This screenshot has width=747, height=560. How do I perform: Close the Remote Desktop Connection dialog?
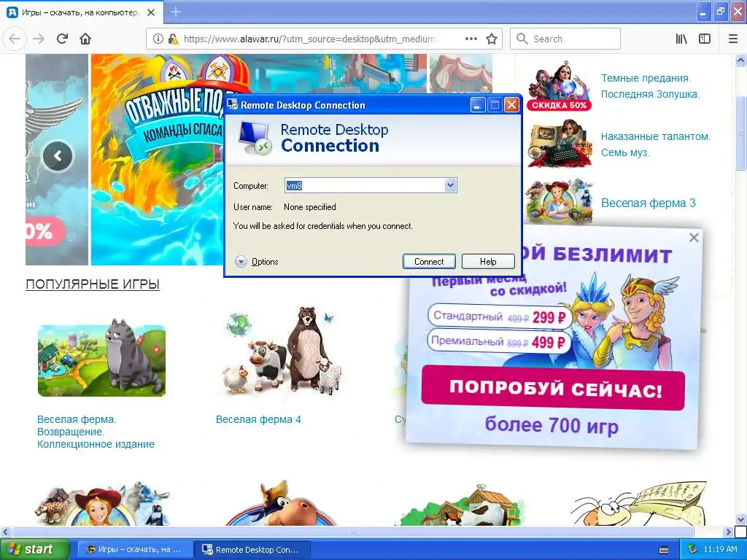coord(511,105)
